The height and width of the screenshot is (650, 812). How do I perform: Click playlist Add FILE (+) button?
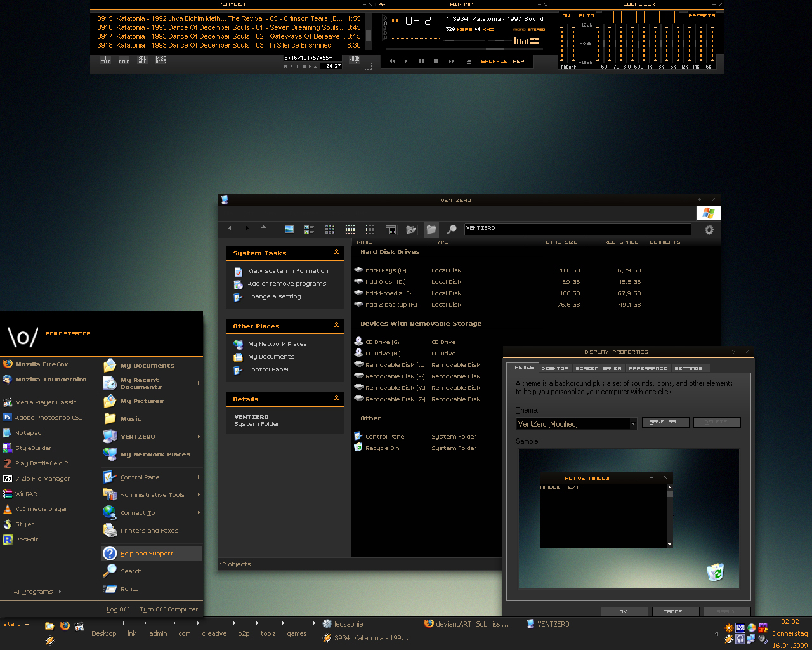coord(105,60)
